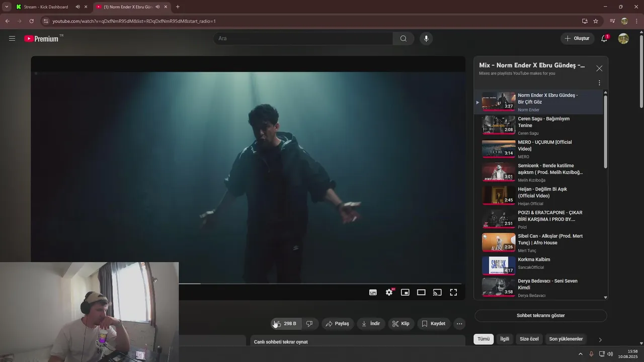Image resolution: width=644 pixels, height=362 pixels.
Task: Show hidden system tray icons
Action: coord(580,354)
